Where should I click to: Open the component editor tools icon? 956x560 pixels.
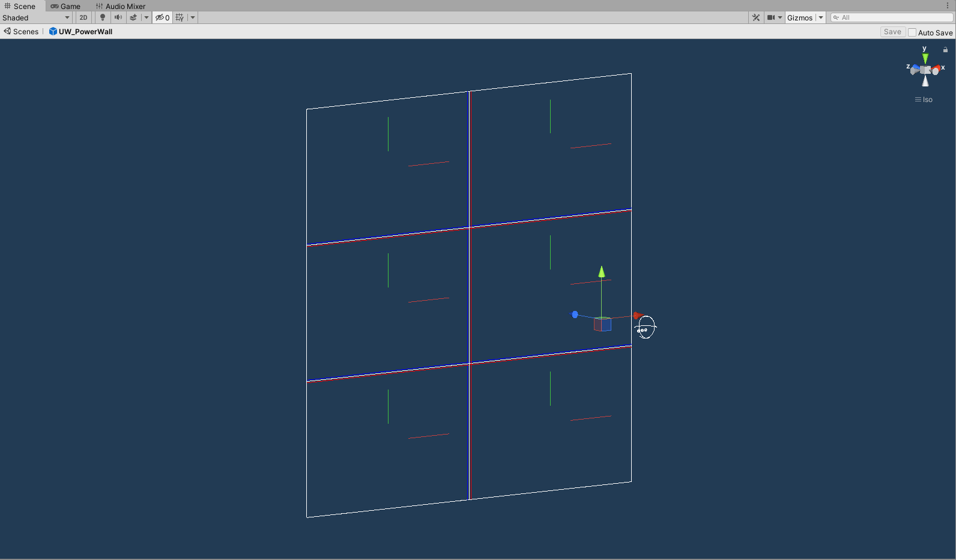pos(756,17)
